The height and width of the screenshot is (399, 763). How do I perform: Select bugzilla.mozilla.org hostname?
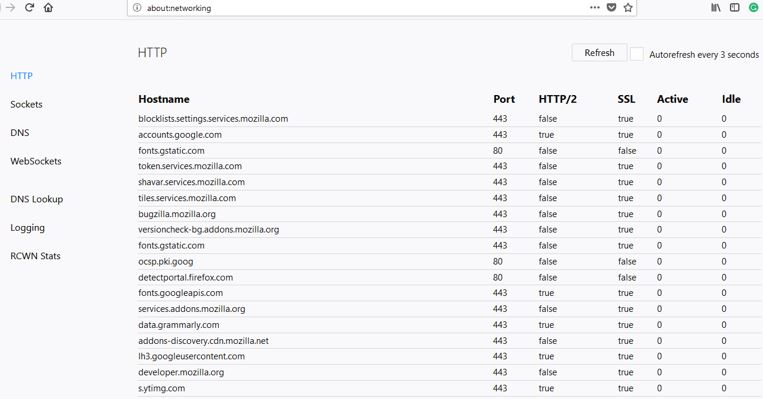(177, 214)
